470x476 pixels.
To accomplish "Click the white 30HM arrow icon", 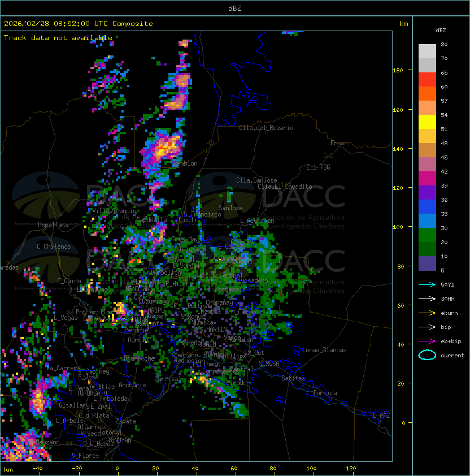I will click(x=427, y=298).
